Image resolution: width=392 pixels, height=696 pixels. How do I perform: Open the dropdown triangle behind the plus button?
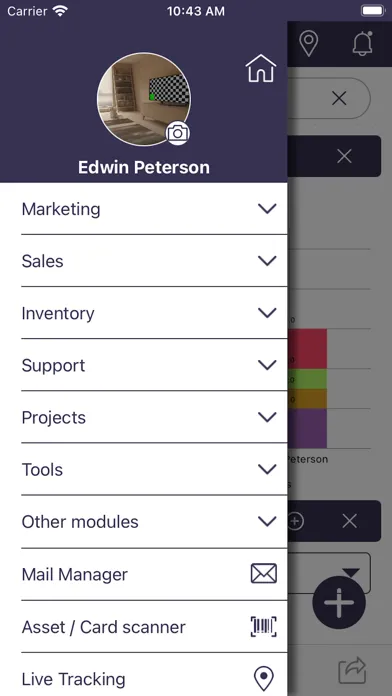pyautogui.click(x=351, y=572)
